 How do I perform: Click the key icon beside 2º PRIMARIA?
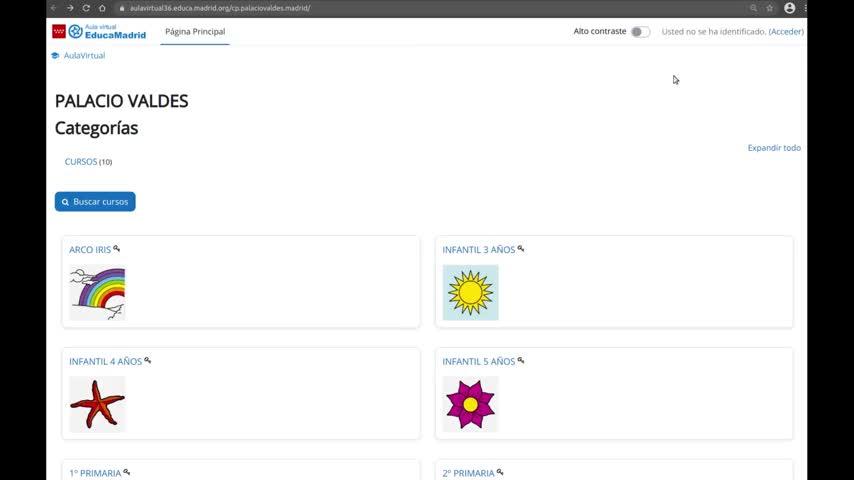(x=500, y=472)
